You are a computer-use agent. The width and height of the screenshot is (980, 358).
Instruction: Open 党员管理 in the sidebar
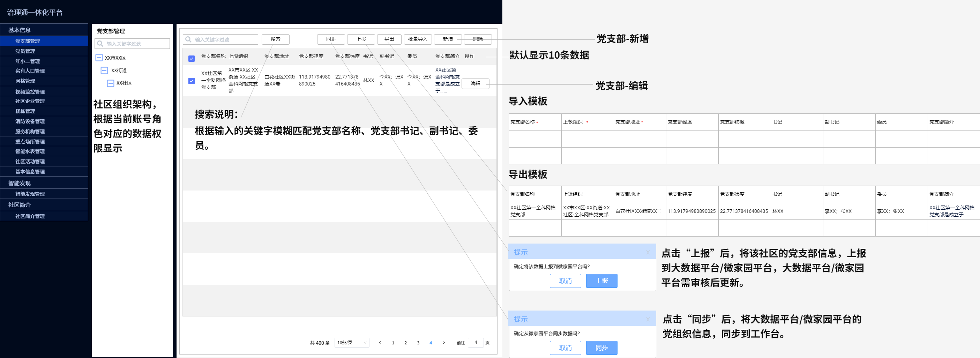click(44, 51)
